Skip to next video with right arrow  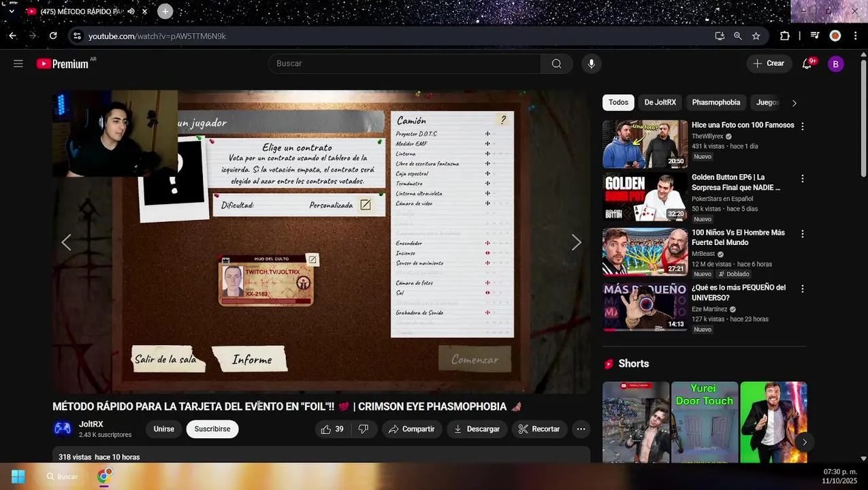click(576, 242)
